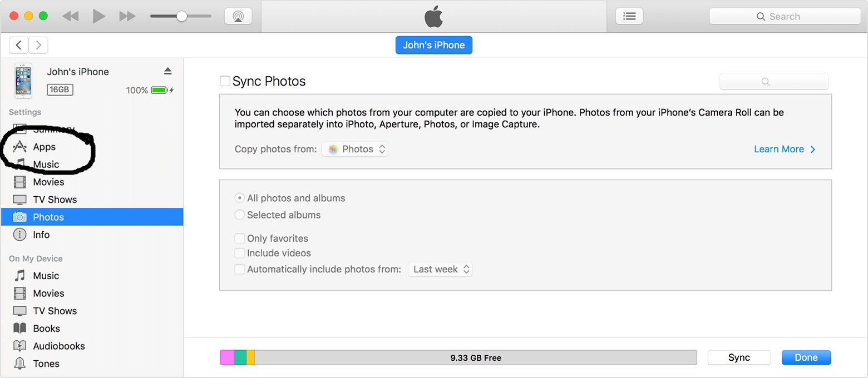Skip forward with the fast-forward icon
The height and width of the screenshot is (378, 868).
point(127,16)
